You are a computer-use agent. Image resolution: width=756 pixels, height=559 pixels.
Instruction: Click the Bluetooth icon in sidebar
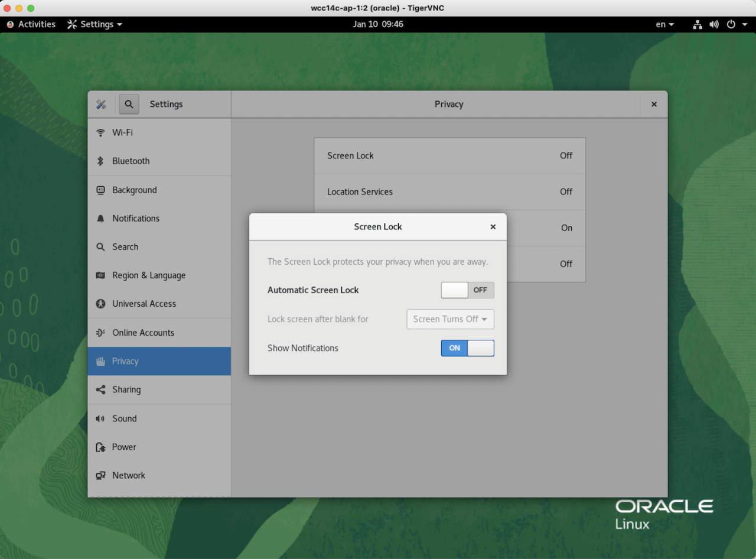click(100, 161)
